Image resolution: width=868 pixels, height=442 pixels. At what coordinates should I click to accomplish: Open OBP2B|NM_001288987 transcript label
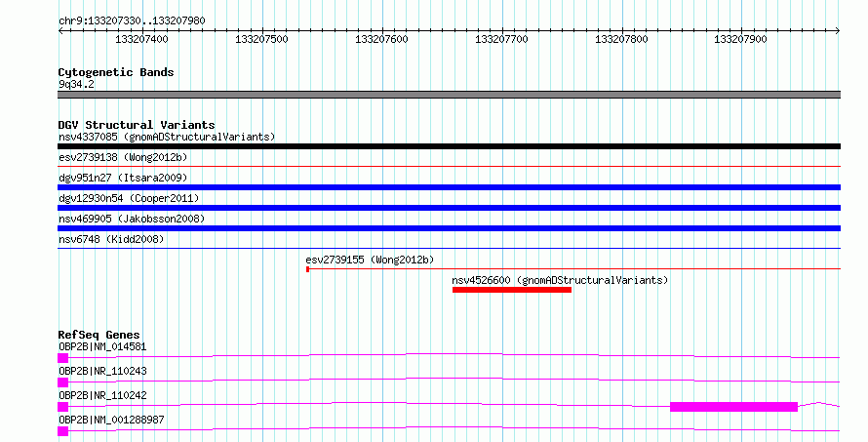tap(111, 420)
